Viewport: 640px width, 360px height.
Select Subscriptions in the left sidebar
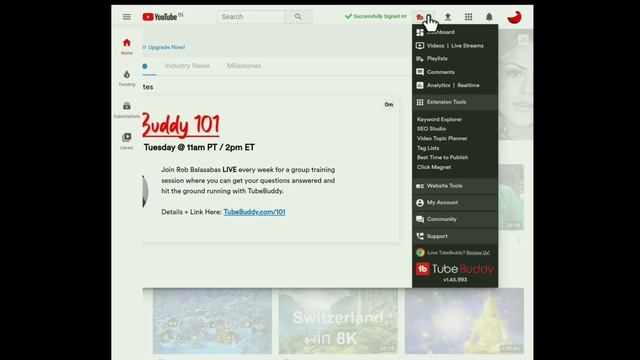[127, 110]
